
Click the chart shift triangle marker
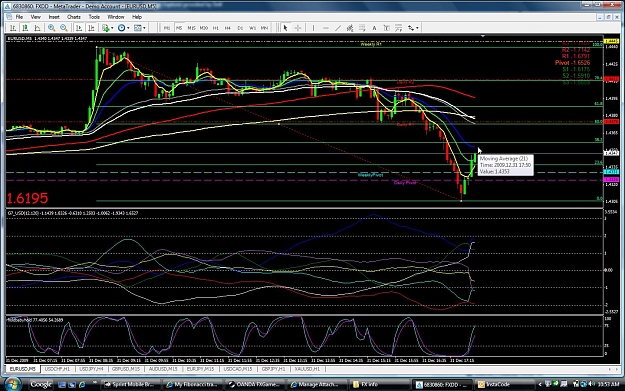(x=483, y=36)
